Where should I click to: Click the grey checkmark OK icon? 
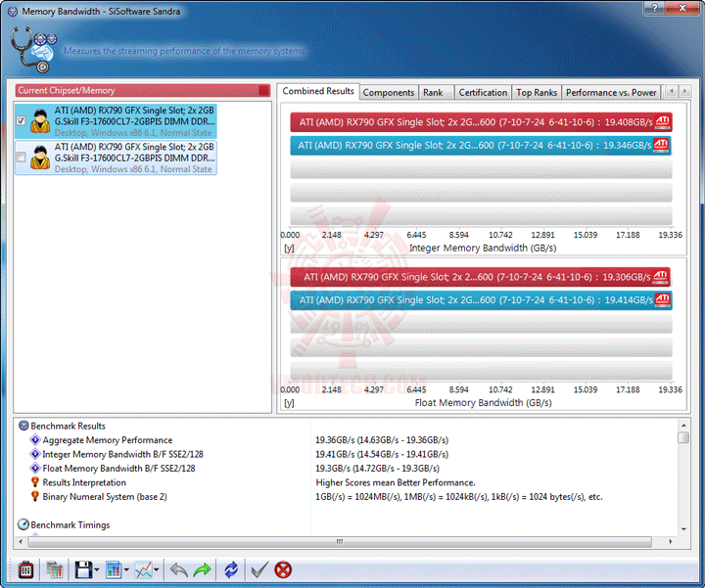click(259, 570)
